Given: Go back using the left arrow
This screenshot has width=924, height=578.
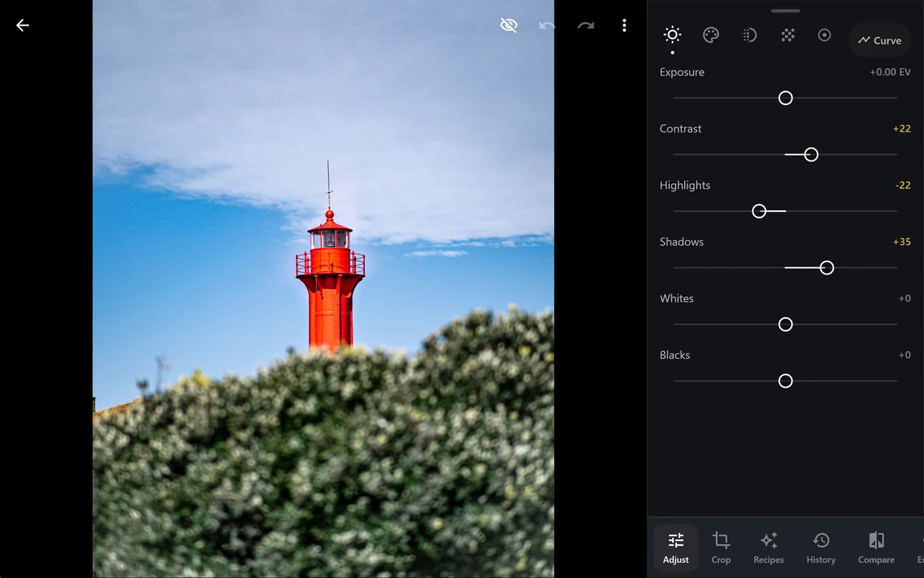Looking at the screenshot, I should coord(22,26).
